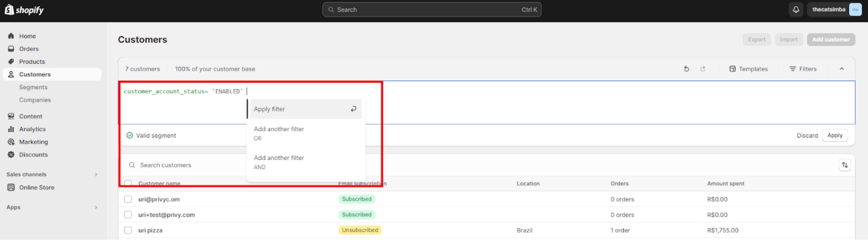The height and width of the screenshot is (240, 868).
Task: Open the sort customers icon
Action: tap(845, 165)
